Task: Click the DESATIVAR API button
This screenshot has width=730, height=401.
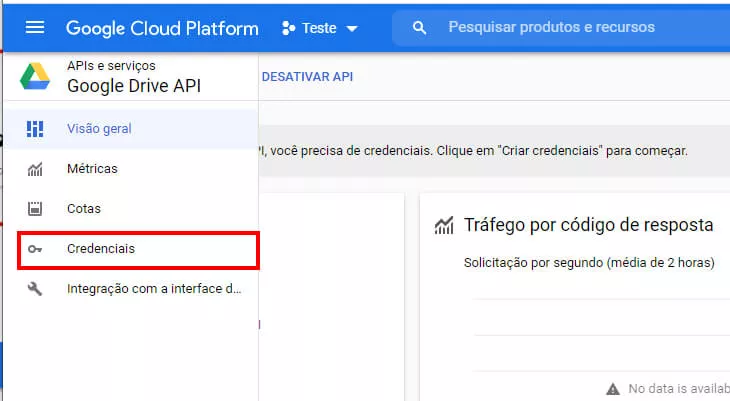Action: 307,77
